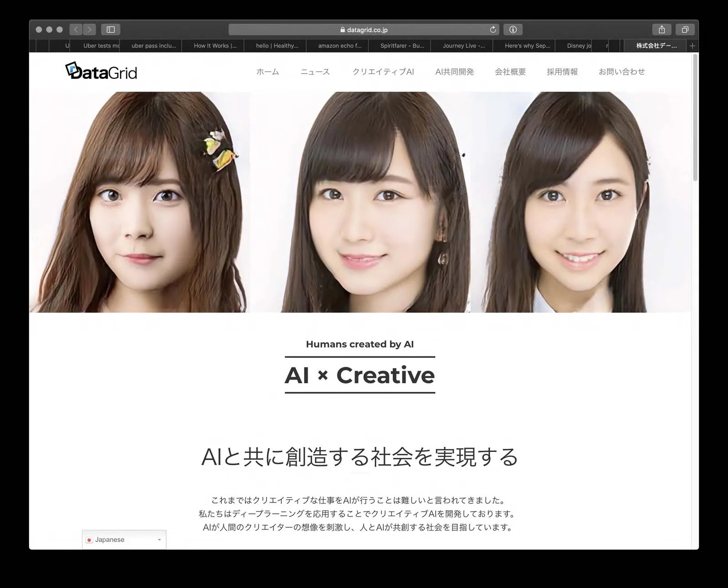Open the 採用情報 nav link

tap(562, 72)
